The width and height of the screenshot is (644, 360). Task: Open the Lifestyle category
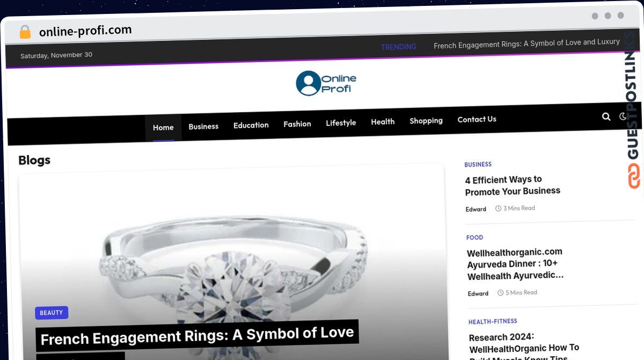[341, 123]
